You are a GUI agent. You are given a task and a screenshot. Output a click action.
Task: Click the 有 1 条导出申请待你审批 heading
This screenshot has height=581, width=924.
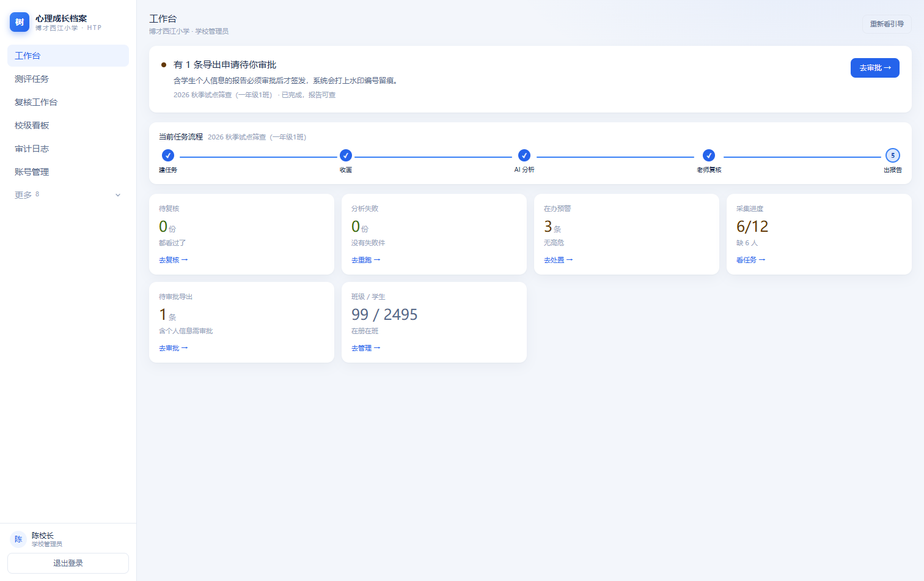225,65
